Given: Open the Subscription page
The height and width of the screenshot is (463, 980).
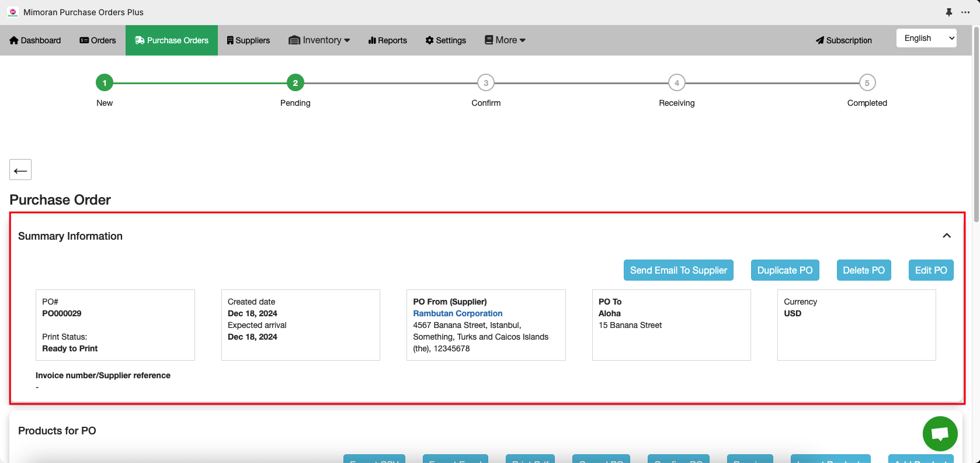Looking at the screenshot, I should (844, 40).
